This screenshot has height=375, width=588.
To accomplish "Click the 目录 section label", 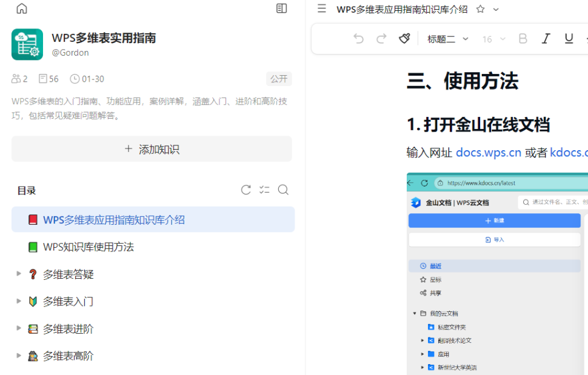I will (x=27, y=190).
